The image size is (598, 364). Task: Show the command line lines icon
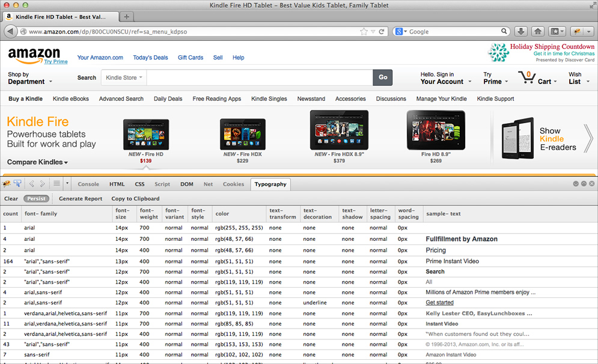click(x=56, y=184)
